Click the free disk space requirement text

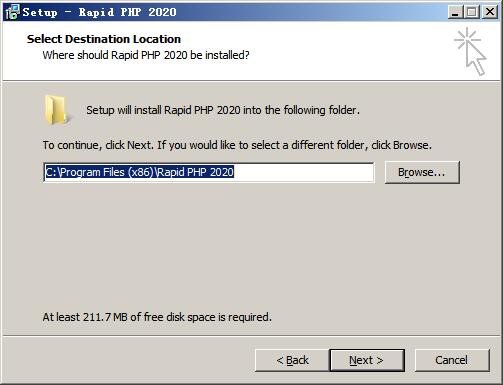click(x=157, y=317)
